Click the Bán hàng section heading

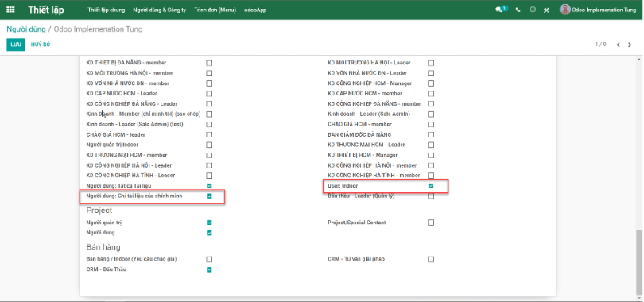[103, 247]
